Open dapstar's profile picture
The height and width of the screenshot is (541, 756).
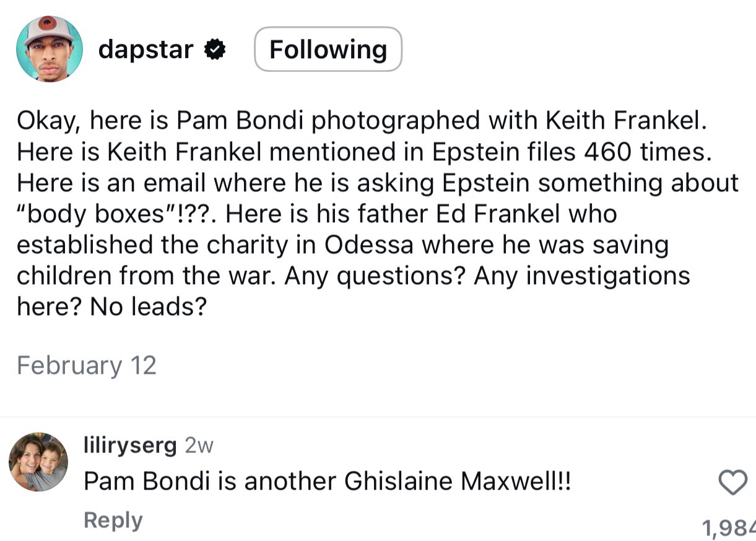pos(49,49)
